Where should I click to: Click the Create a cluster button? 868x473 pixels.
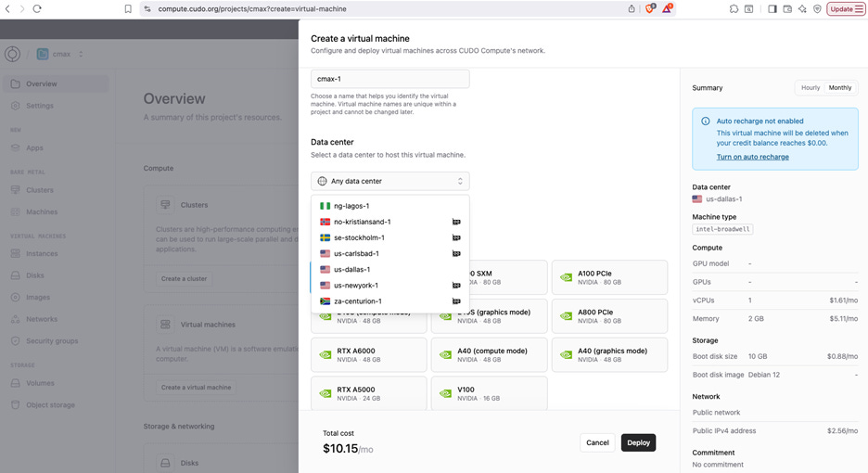point(184,278)
